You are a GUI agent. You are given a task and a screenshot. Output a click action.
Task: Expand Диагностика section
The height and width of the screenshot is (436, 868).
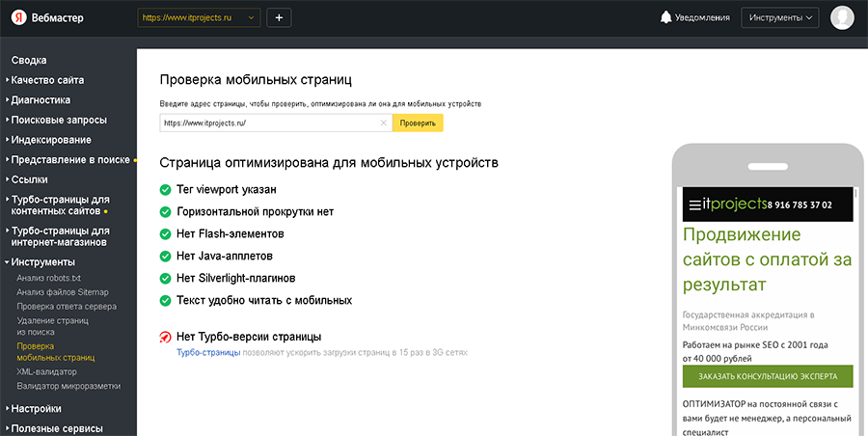coord(40,100)
